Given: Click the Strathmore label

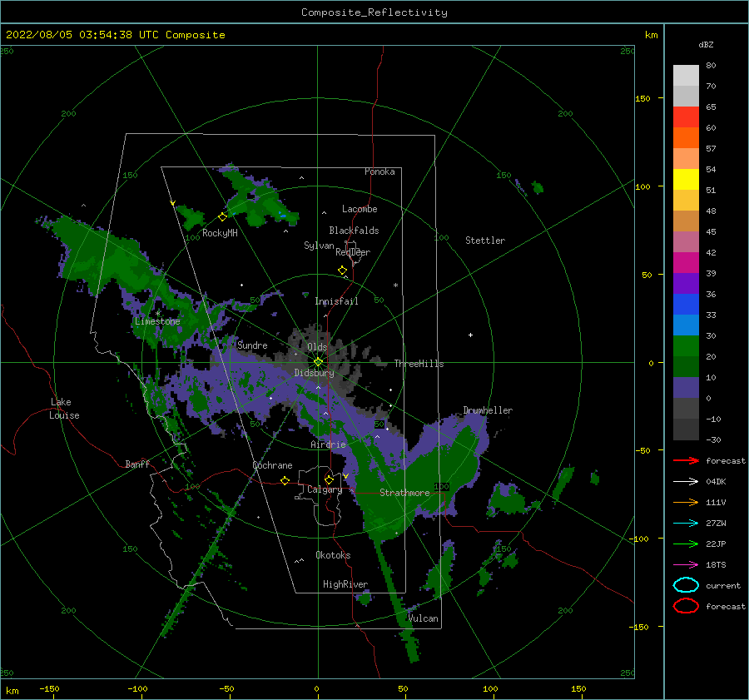Looking at the screenshot, I should 404,493.
